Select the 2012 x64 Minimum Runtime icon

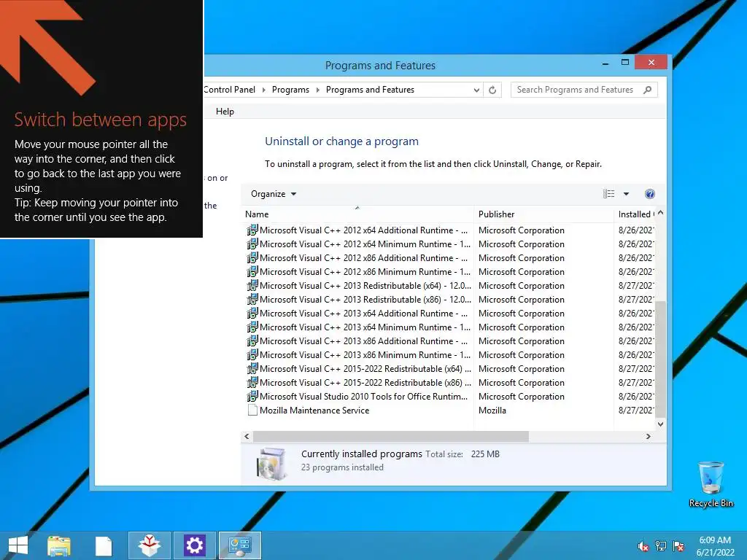pyautogui.click(x=252, y=244)
